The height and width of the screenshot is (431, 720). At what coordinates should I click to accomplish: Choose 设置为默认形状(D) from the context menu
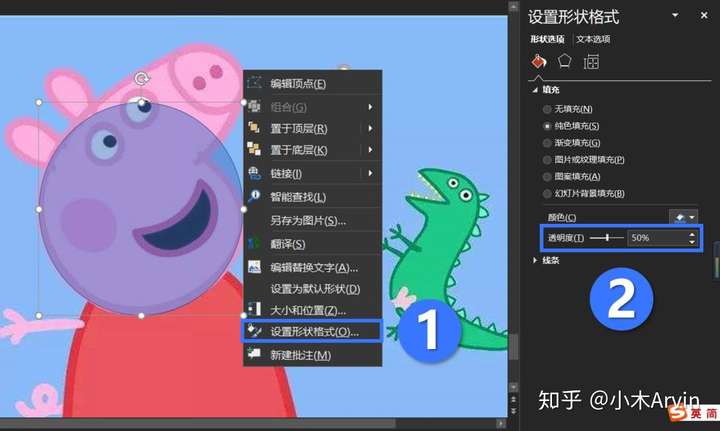[312, 289]
